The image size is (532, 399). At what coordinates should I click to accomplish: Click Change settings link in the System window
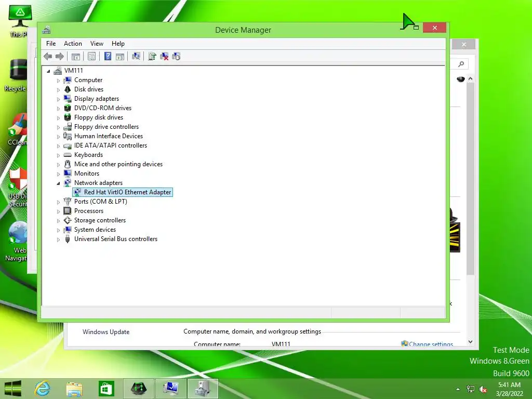431,344
